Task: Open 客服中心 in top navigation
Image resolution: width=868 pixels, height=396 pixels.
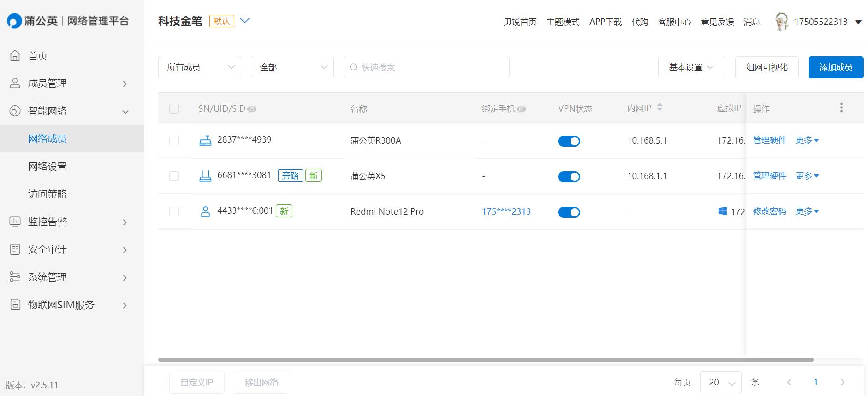Action: [674, 22]
